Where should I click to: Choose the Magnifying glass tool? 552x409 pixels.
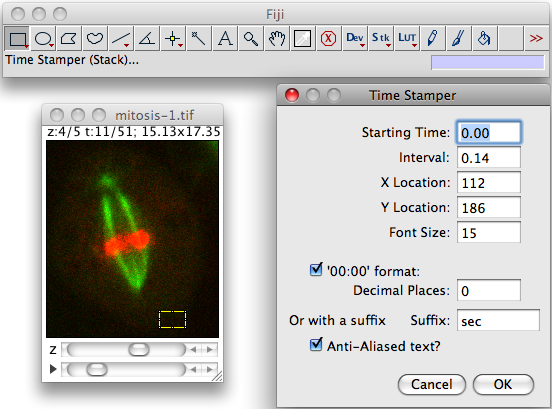click(x=251, y=38)
